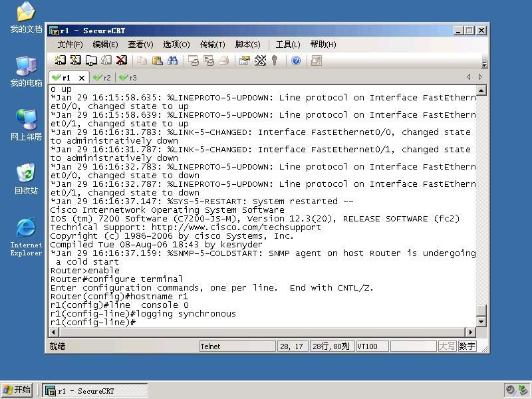Click the greyed Reconnect icon

[106, 61]
